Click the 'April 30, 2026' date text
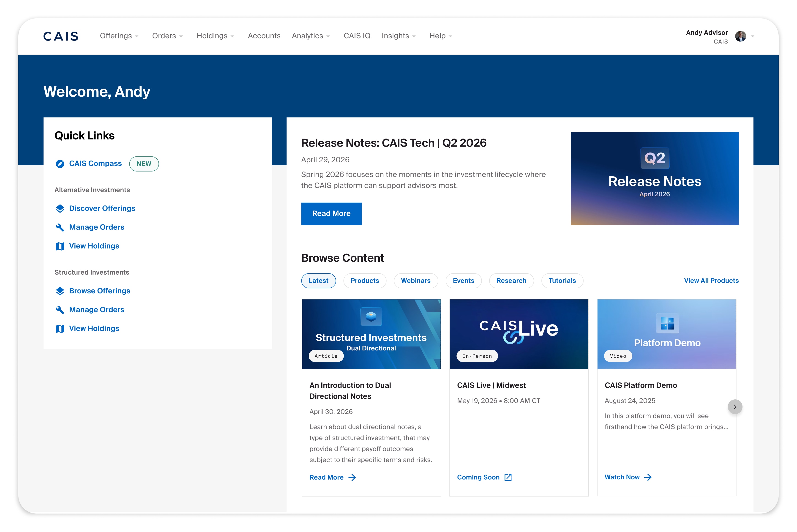This screenshot has height=532, width=797. point(331,412)
